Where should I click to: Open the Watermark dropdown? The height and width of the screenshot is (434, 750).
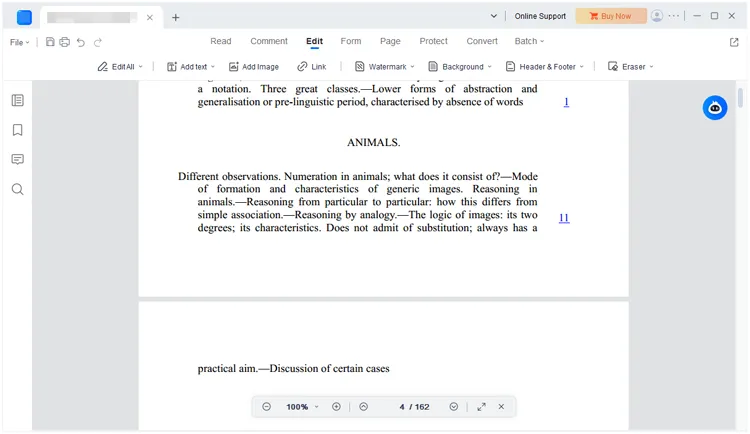(385, 67)
